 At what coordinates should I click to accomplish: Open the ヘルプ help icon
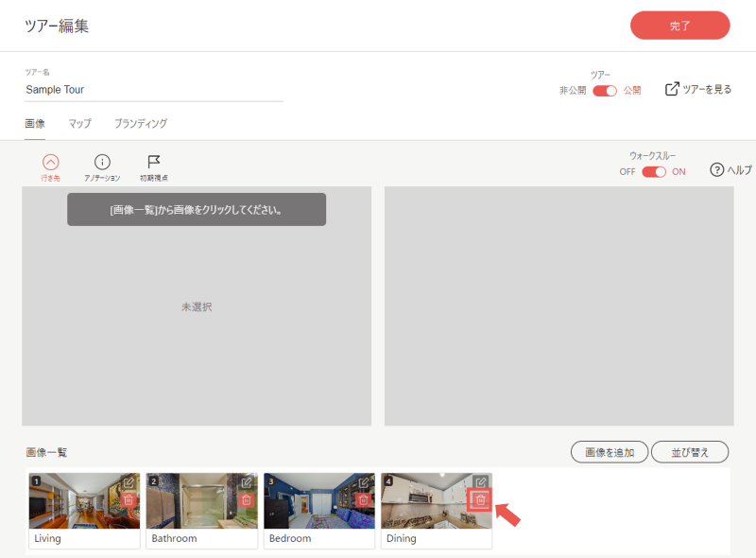pos(716,169)
